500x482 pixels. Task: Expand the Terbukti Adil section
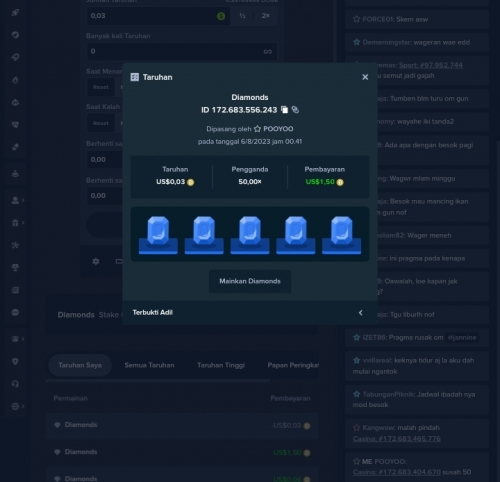click(x=250, y=313)
